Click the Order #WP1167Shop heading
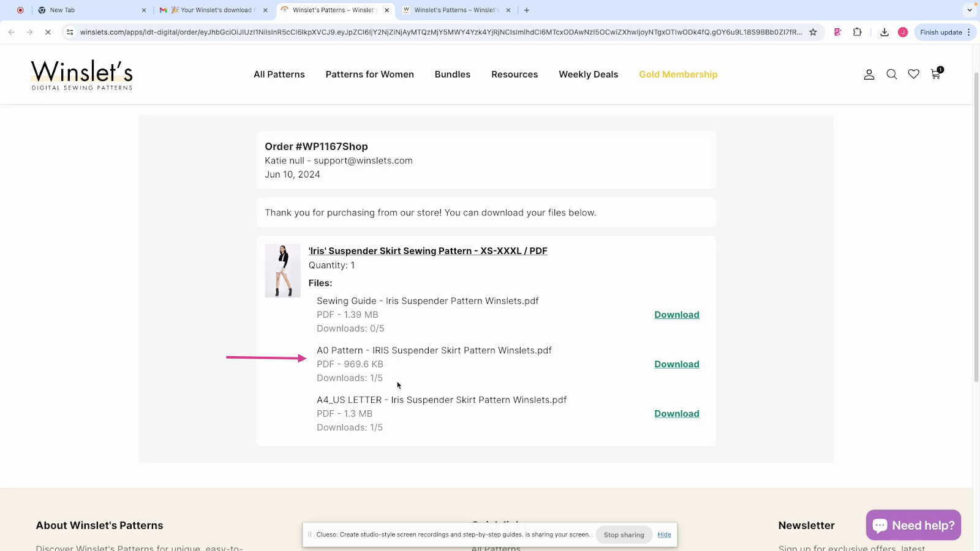The image size is (980, 551). 316,146
